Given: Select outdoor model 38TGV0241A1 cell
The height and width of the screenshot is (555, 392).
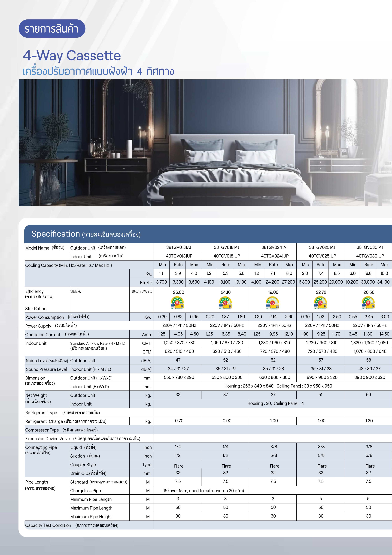Looking at the screenshot, I should pos(274,247).
